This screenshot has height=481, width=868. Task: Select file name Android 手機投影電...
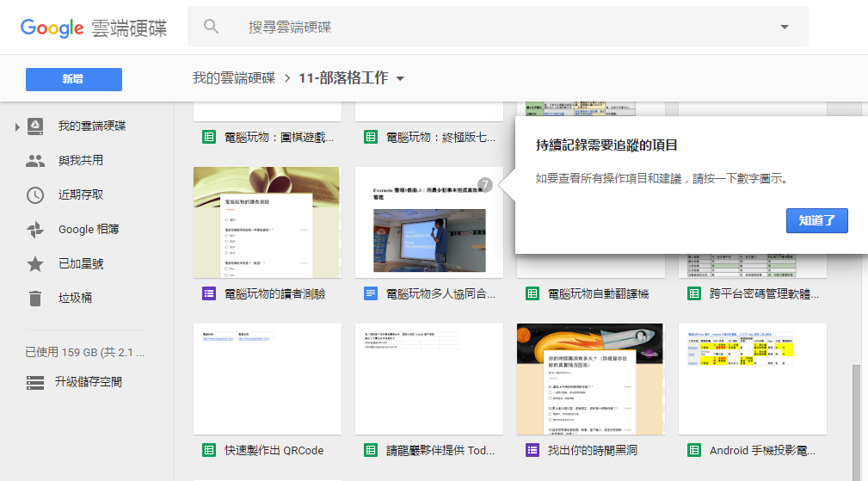pos(762,451)
